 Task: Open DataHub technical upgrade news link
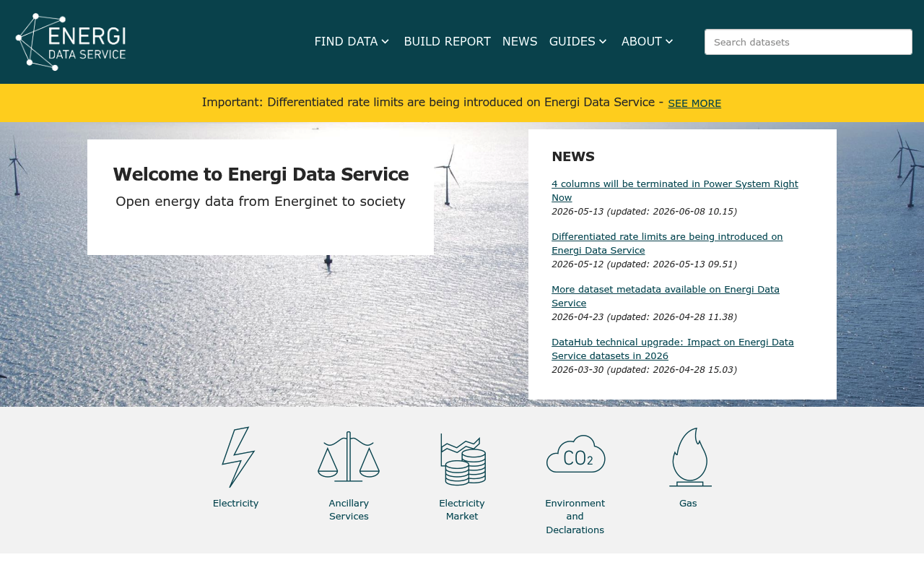tap(673, 349)
